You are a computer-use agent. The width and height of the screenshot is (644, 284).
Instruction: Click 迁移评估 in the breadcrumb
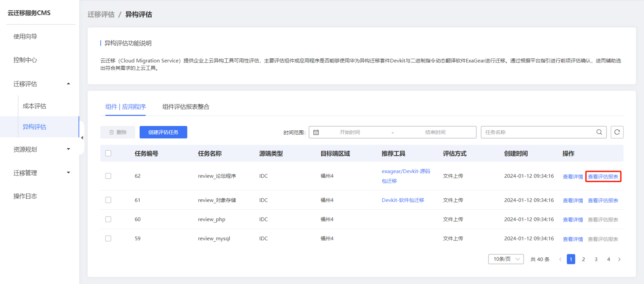coord(101,15)
